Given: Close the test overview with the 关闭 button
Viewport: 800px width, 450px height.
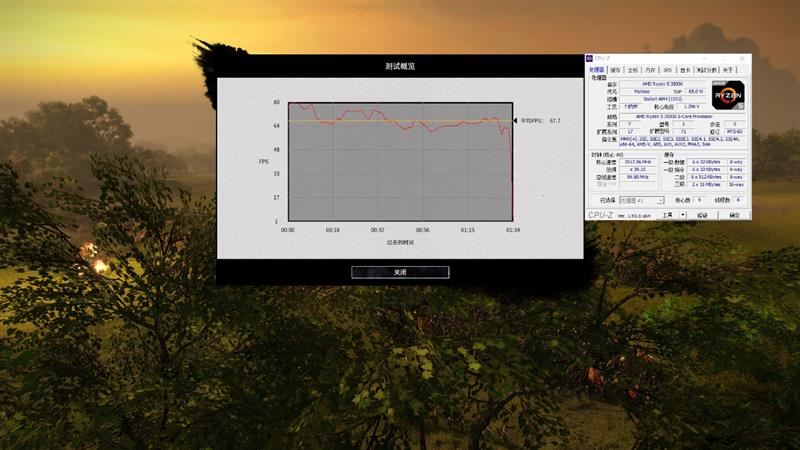Looking at the screenshot, I should click(x=400, y=272).
